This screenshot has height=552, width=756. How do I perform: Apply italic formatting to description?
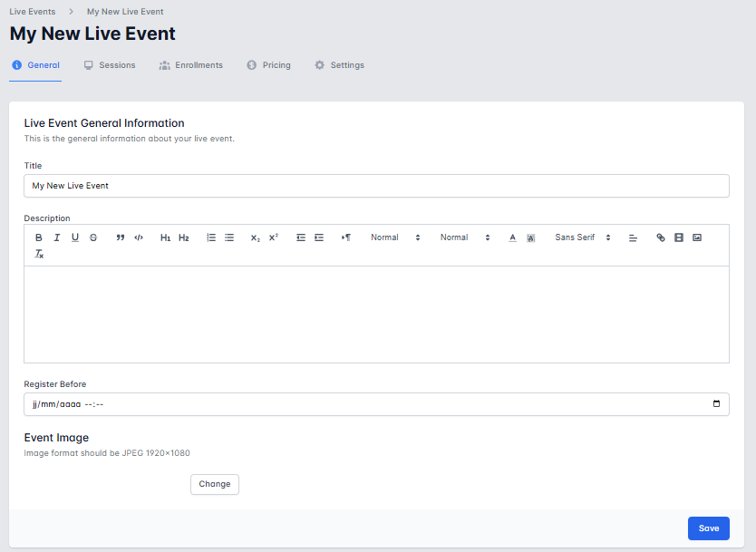point(56,237)
